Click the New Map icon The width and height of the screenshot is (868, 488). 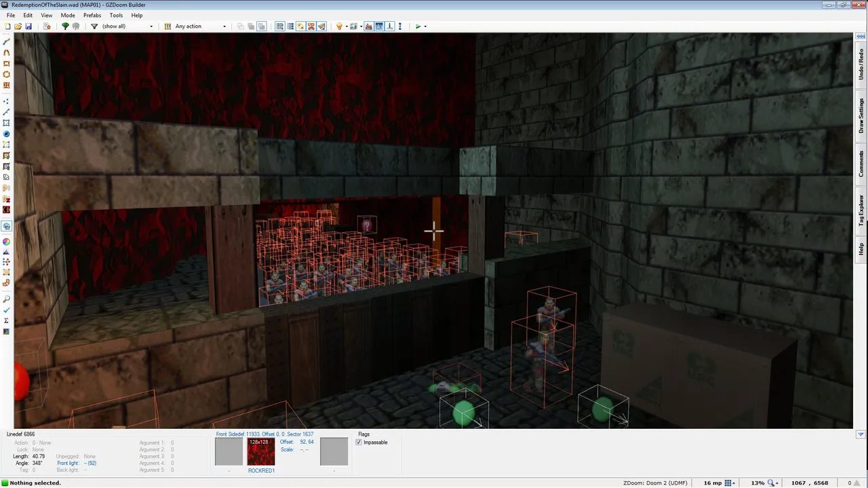tap(7, 26)
